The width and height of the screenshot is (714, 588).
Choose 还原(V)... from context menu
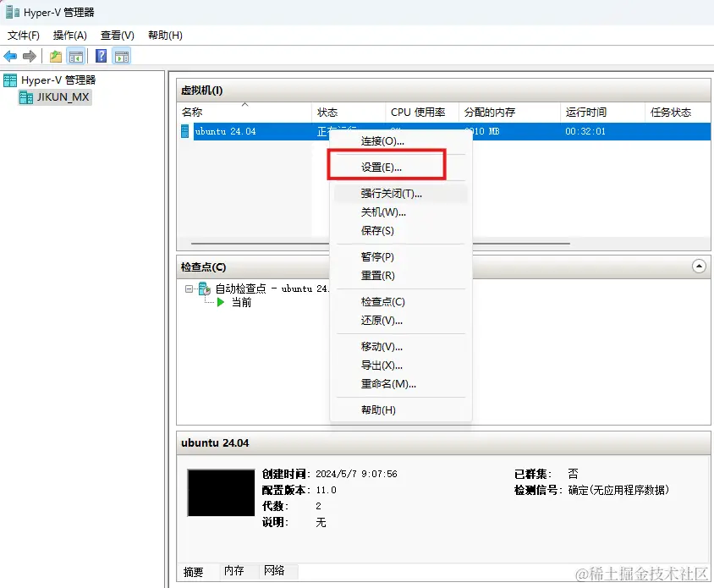coord(401,321)
